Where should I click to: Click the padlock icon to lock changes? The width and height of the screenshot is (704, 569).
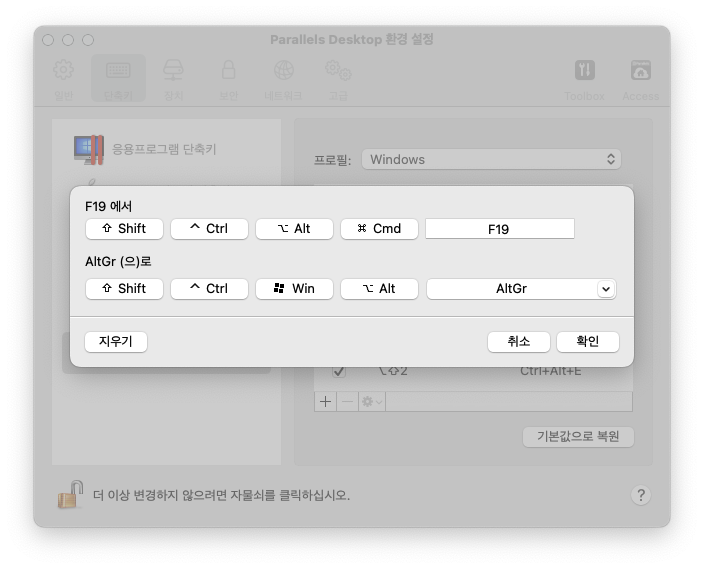(71, 494)
